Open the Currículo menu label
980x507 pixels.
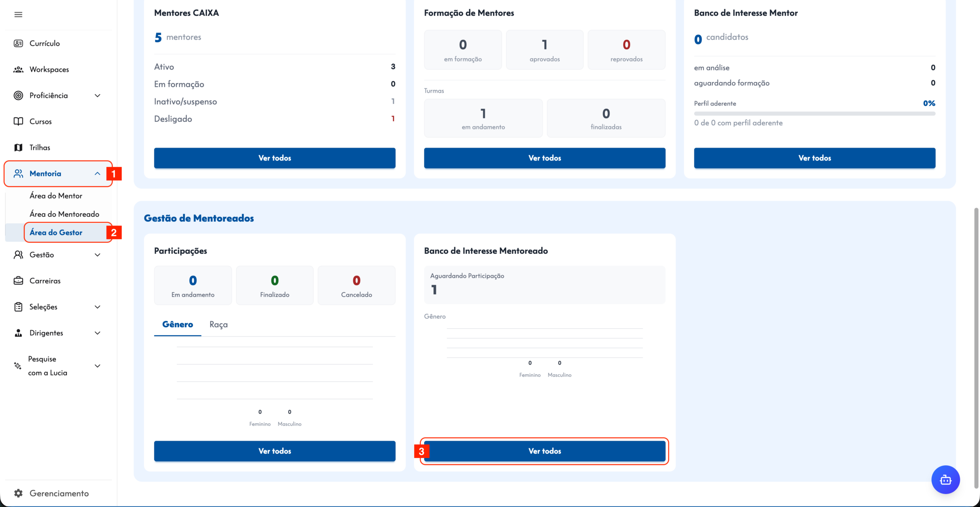click(x=45, y=43)
